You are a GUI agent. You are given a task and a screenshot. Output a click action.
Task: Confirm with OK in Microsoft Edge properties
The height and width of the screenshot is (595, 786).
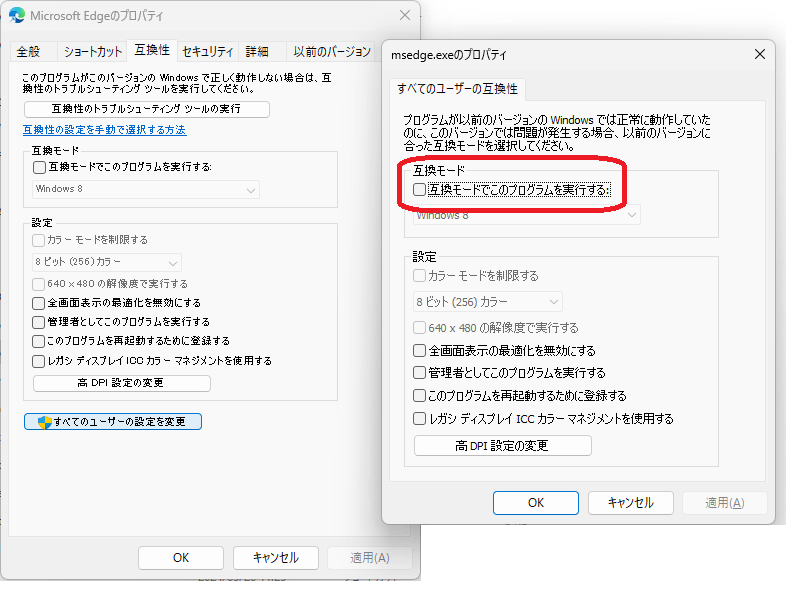(x=181, y=558)
